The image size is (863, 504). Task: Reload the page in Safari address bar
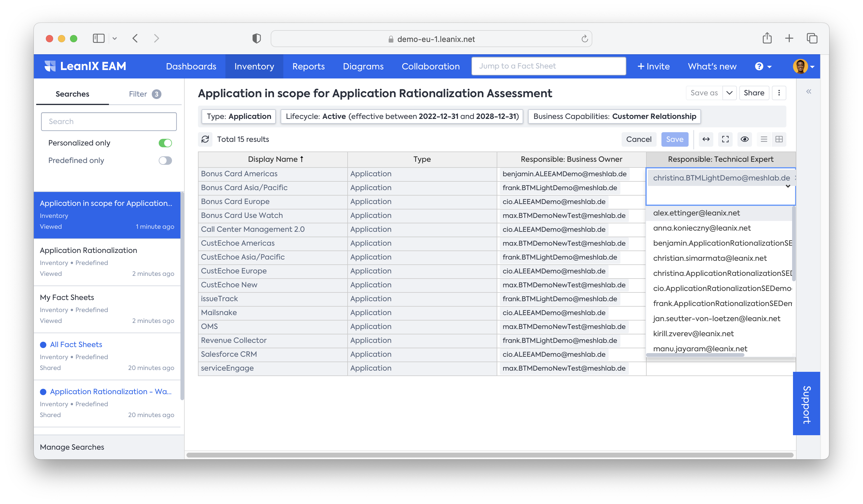584,39
